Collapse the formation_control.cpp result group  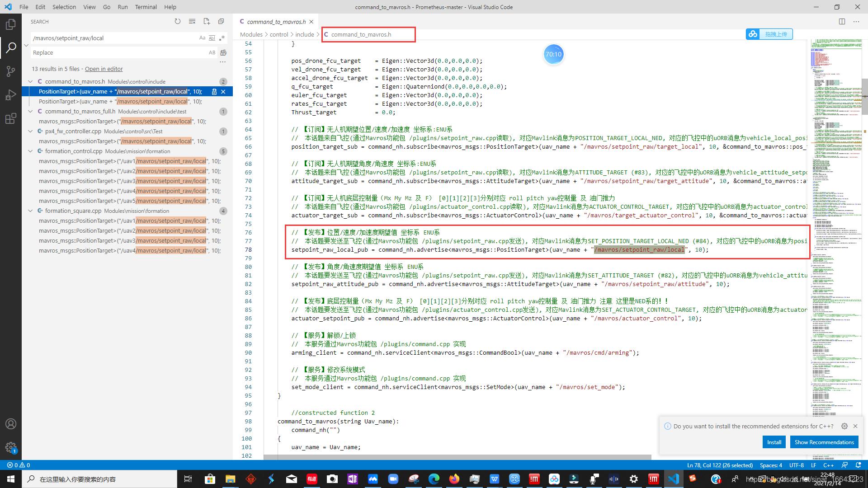pyautogui.click(x=30, y=151)
